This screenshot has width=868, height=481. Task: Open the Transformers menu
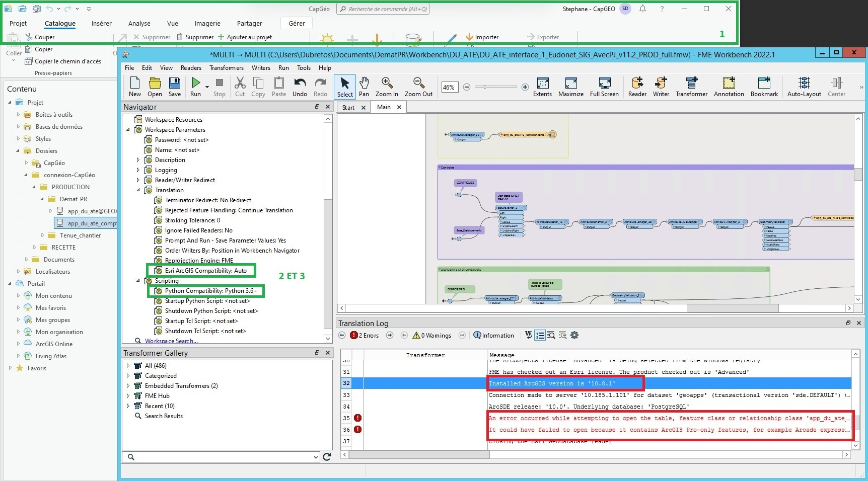click(x=227, y=68)
